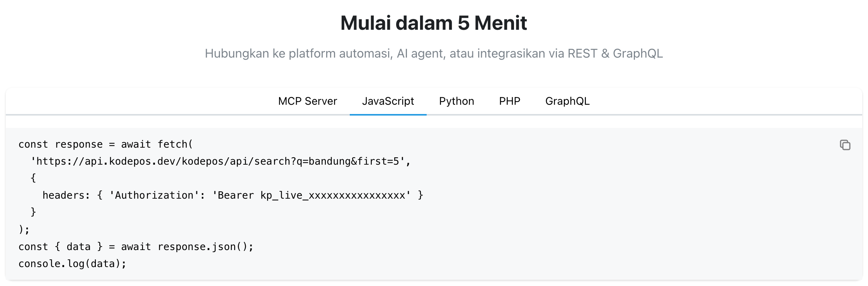
Task: Click the 'console.log(data);' line
Action: 73,264
